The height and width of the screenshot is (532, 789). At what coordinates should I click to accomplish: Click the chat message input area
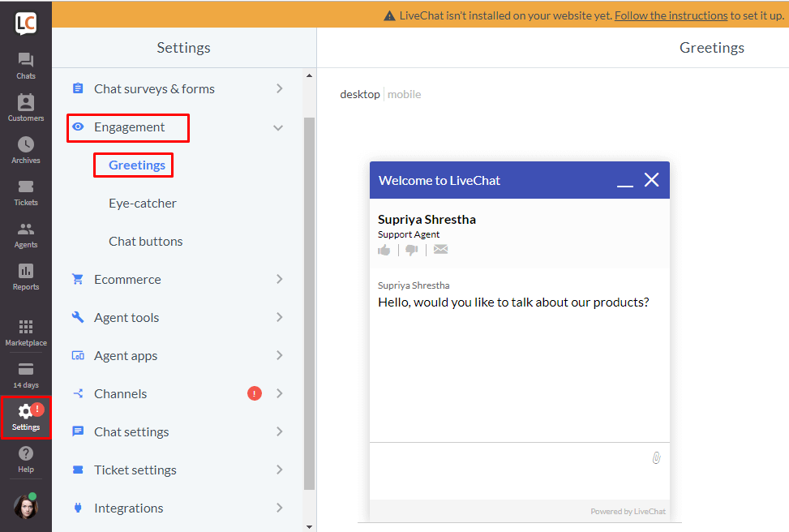(519, 471)
